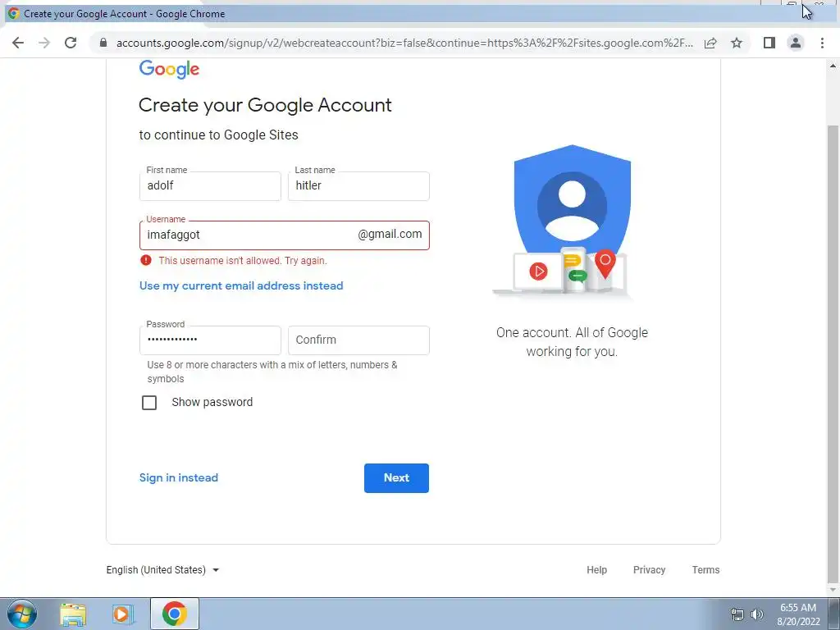840x630 pixels.
Task: Open the Help link
Action: pos(597,570)
